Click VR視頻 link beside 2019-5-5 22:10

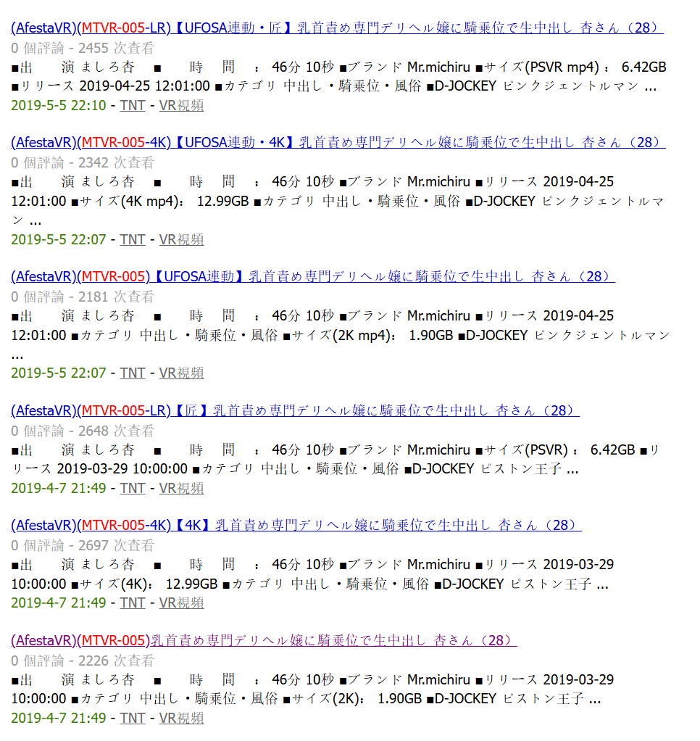[181, 105]
